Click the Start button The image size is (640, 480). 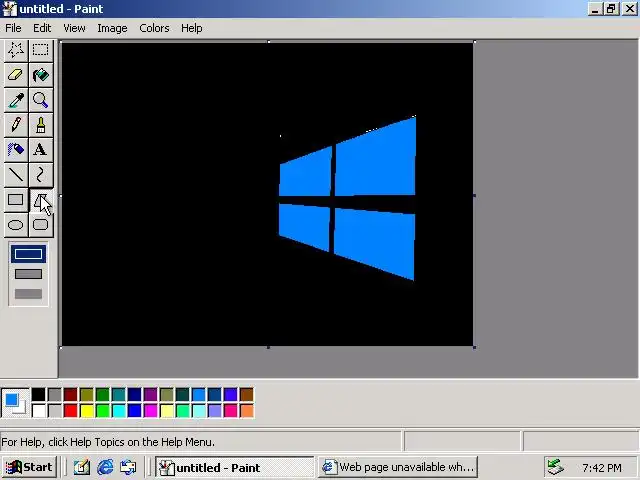[29, 467]
